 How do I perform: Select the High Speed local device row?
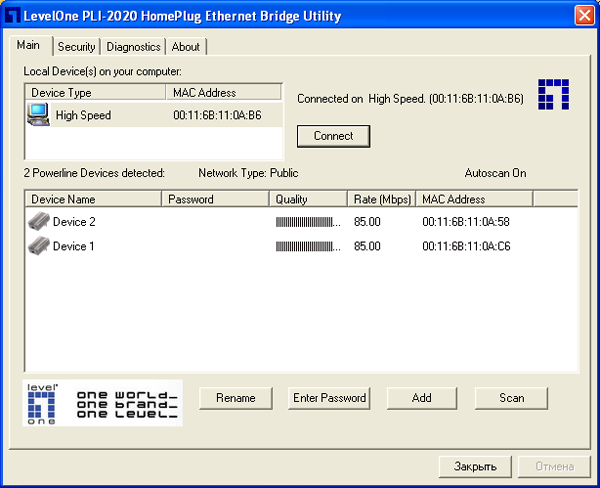pos(154,115)
